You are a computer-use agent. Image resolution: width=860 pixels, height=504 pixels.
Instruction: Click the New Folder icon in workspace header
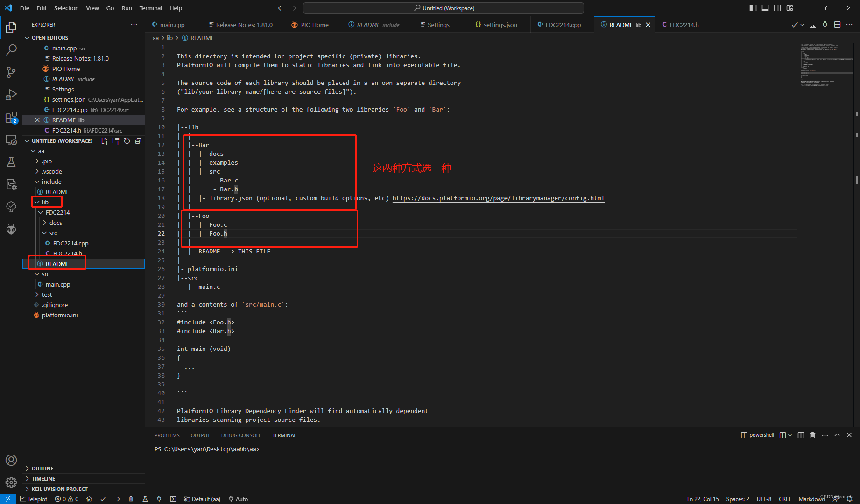pos(116,141)
